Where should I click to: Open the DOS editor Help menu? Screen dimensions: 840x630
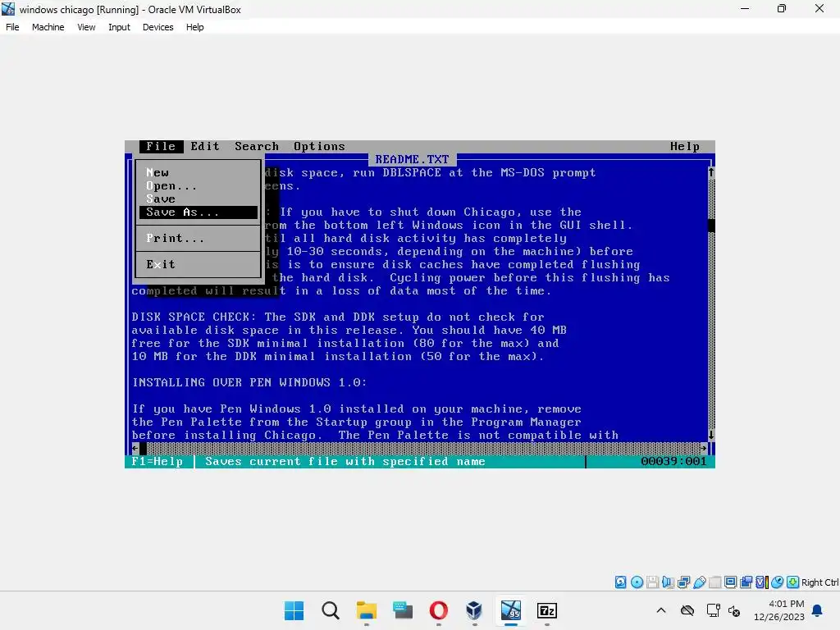coord(685,146)
